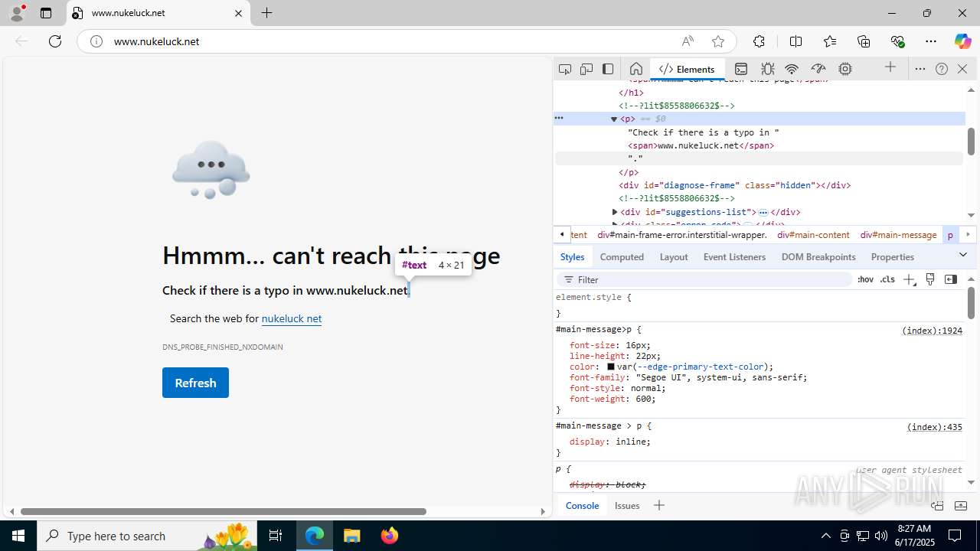
Task: Open source link (index):435
Action: click(935, 427)
